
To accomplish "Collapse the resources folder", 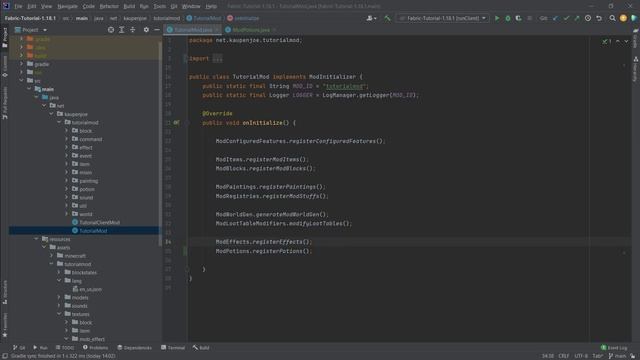I will (x=37, y=239).
